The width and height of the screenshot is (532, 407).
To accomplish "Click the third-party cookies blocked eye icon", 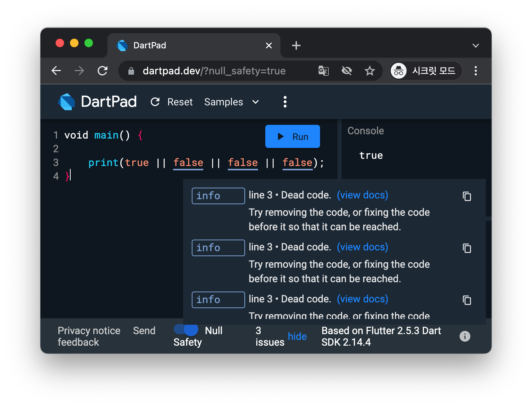I will click(346, 71).
